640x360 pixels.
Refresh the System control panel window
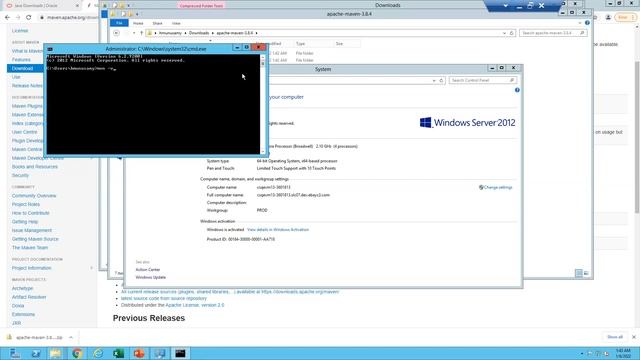pyautogui.click(x=441, y=80)
